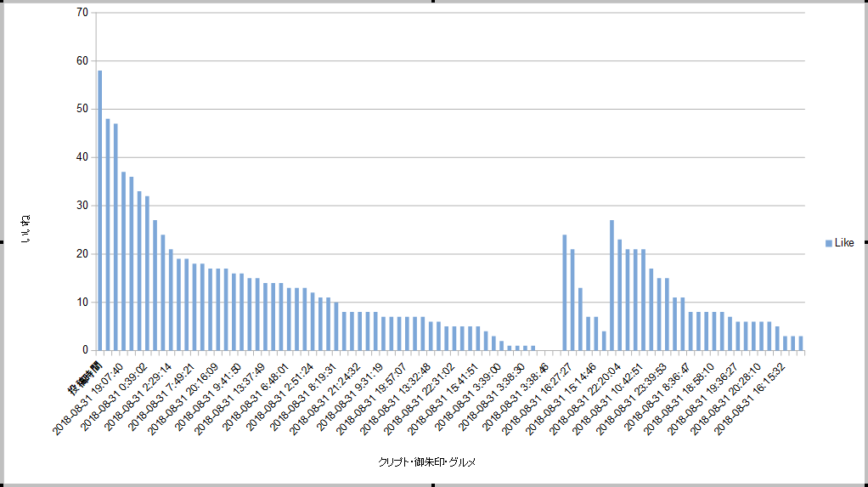The height and width of the screenshot is (487, 868).
Task: Click the vertical axis title いいね
Action: pos(25,228)
